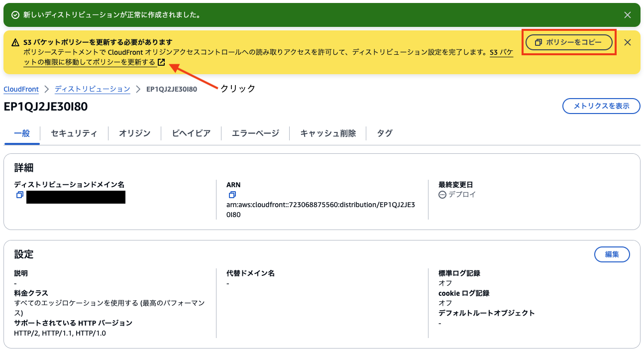Click the 最終変更日 label
Image resolution: width=644 pixels, height=353 pixels.
click(455, 185)
